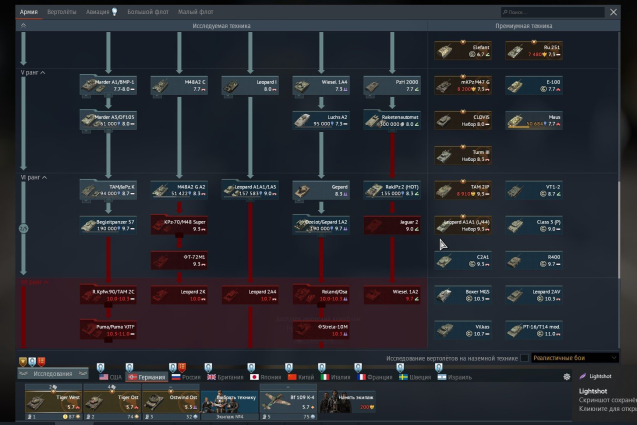The height and width of the screenshot is (425, 637).
Task: Open the Elefant premium vehicle
Action: point(462,50)
